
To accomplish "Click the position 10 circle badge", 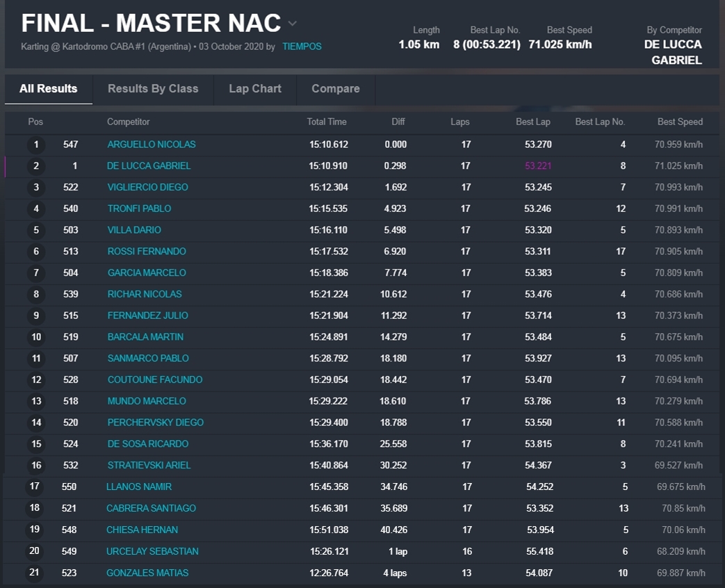I will tap(36, 338).
